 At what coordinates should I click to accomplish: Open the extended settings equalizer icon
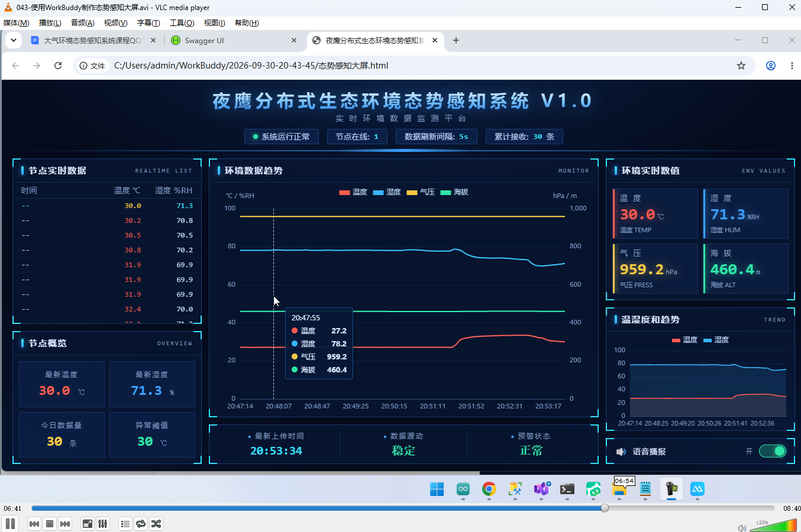[x=103, y=524]
